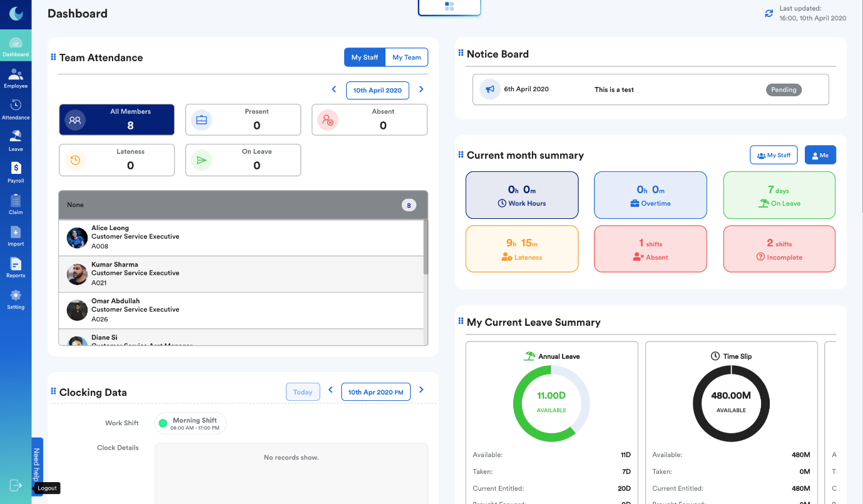
Task: Click the Absent person icon
Action: [x=328, y=120]
